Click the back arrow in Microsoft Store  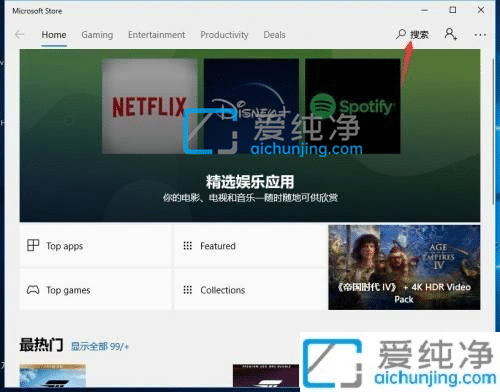[x=19, y=35]
